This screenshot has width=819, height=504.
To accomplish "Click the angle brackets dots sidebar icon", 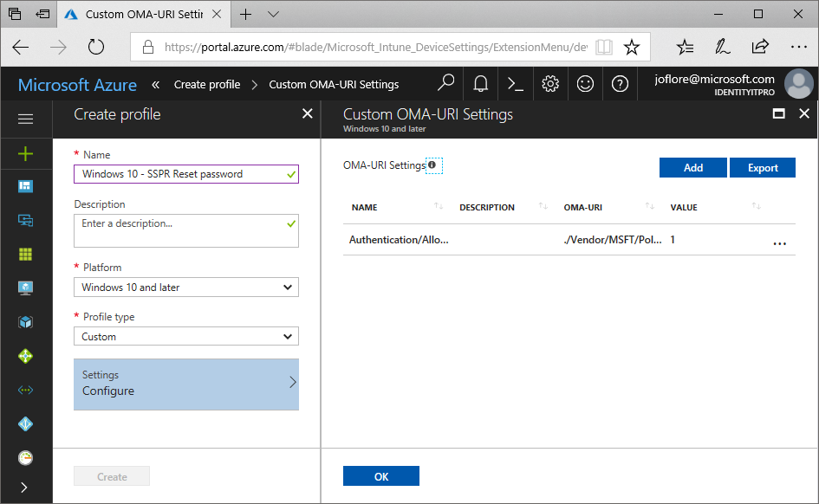I will 26,390.
